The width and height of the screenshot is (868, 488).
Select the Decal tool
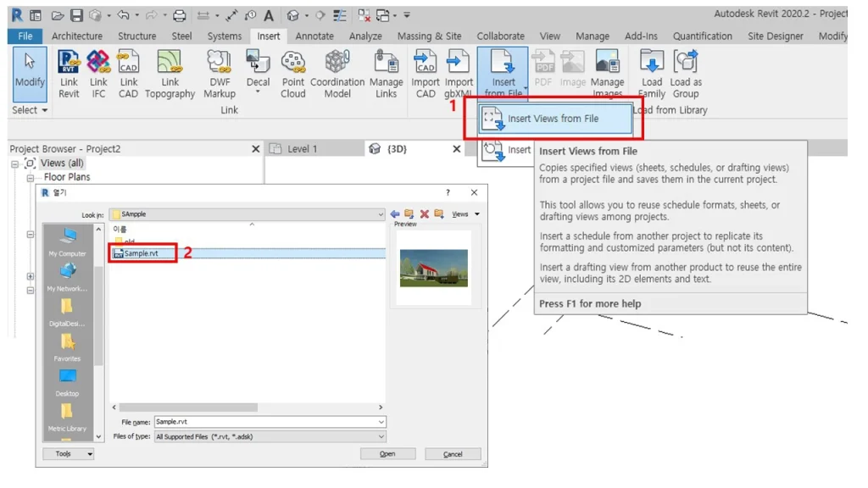pyautogui.click(x=258, y=72)
